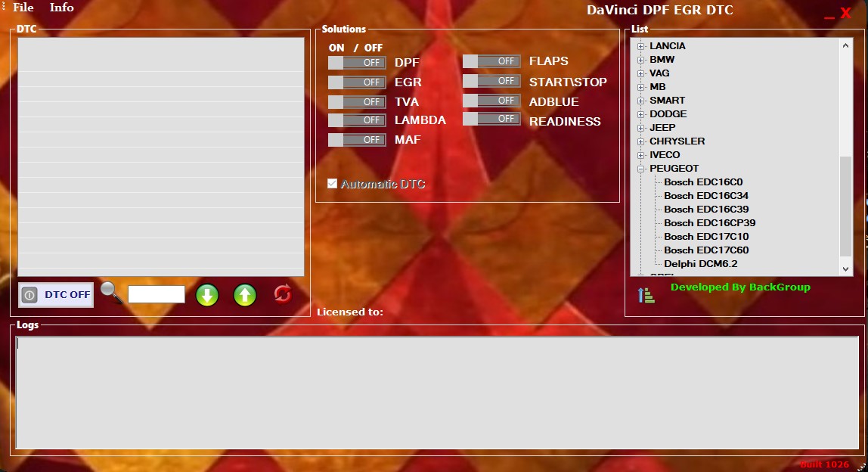The width and height of the screenshot is (868, 472).
Task: Open the Info menu
Action: tap(60, 8)
